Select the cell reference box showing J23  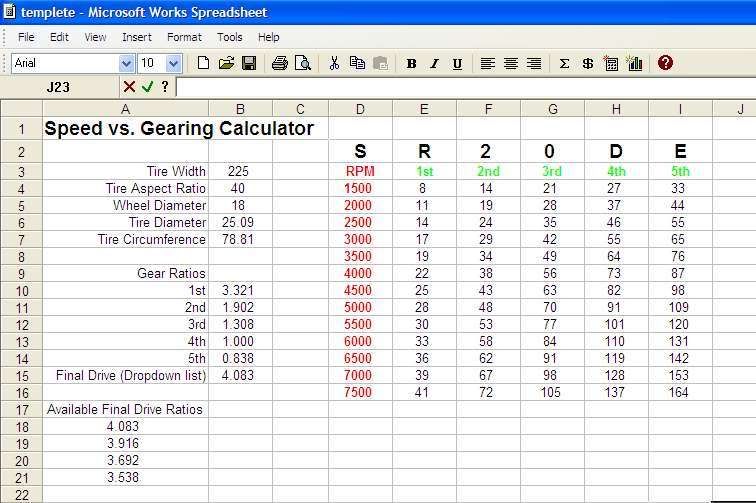(x=60, y=87)
